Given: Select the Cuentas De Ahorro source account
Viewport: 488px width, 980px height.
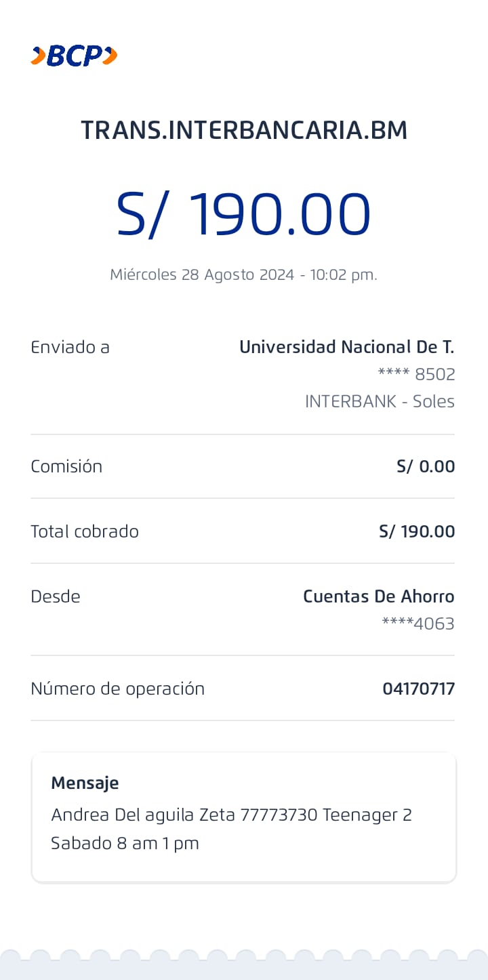Looking at the screenshot, I should pos(378,596).
